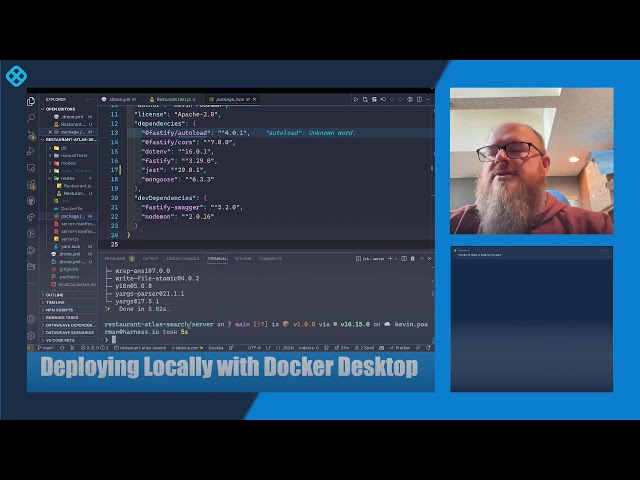Select the Terminal panel tab
Viewport: 640px width, 480px height.
click(217, 259)
